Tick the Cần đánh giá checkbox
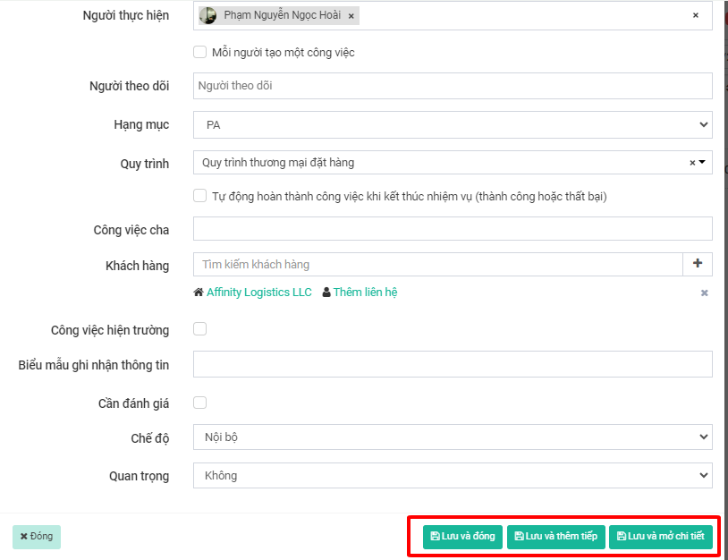The height and width of the screenshot is (560, 728). tap(200, 403)
